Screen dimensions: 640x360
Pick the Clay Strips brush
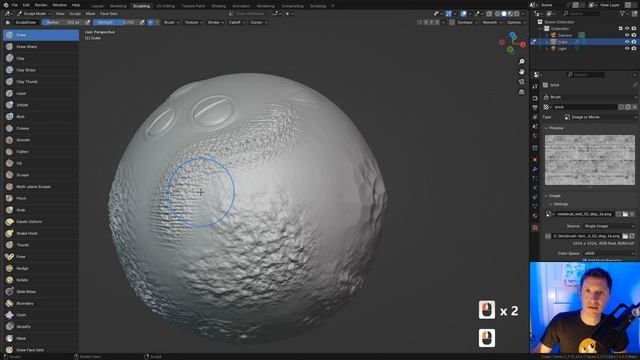pos(41,70)
